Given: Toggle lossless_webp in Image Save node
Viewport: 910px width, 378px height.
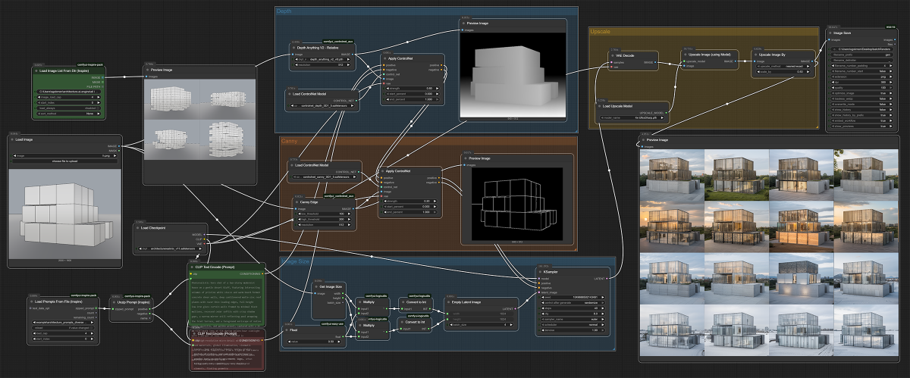Looking at the screenshot, I should coord(862,99).
